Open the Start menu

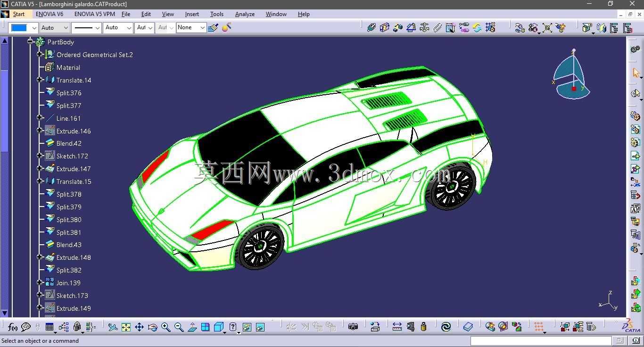(19, 14)
